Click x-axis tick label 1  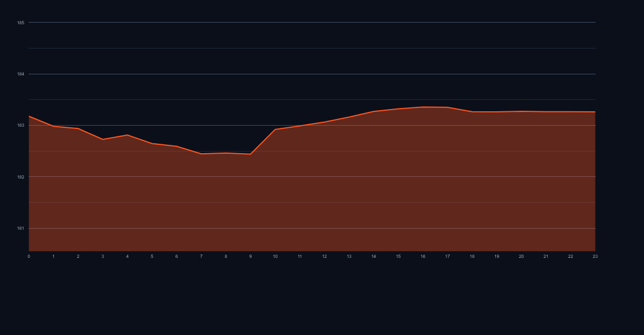tap(53, 257)
